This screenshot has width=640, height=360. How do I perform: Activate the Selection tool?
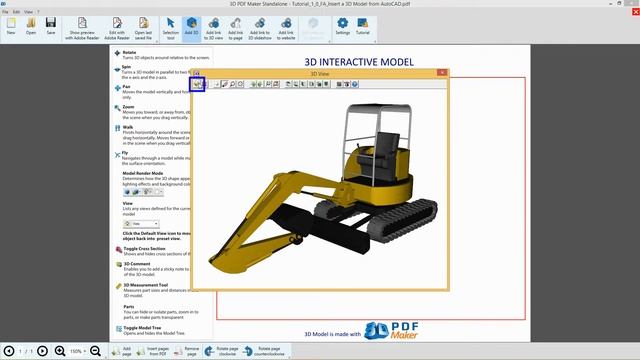tap(171, 29)
